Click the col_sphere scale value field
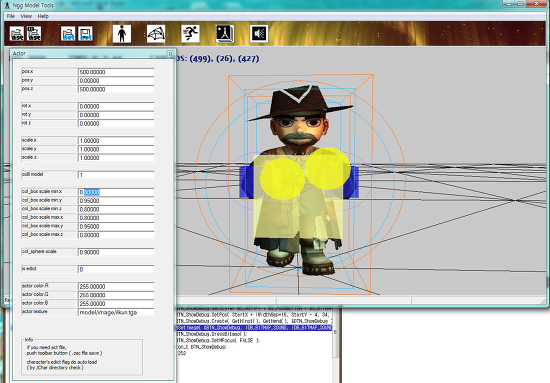Screen dimensions: 550x383 click(116, 252)
